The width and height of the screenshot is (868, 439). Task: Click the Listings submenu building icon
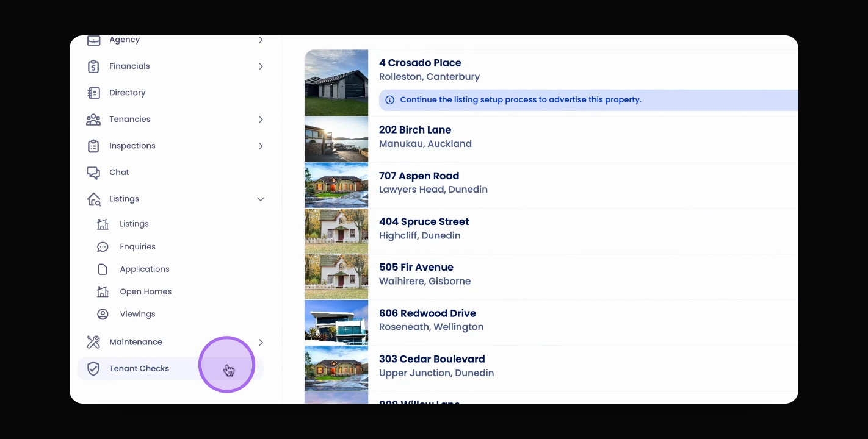point(103,224)
